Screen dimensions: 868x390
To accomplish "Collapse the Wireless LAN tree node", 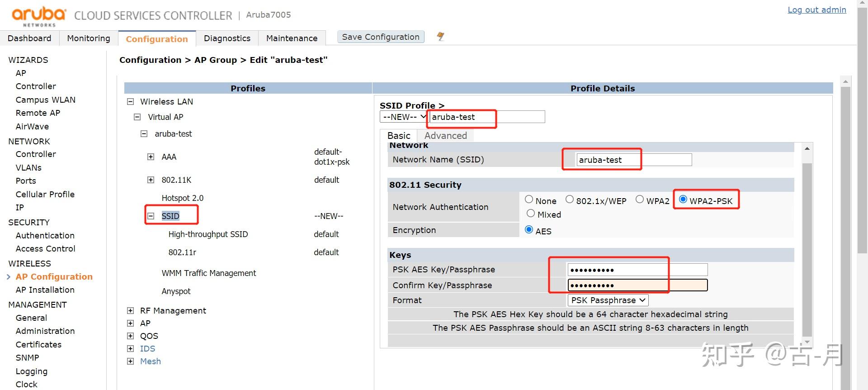I will pos(130,102).
